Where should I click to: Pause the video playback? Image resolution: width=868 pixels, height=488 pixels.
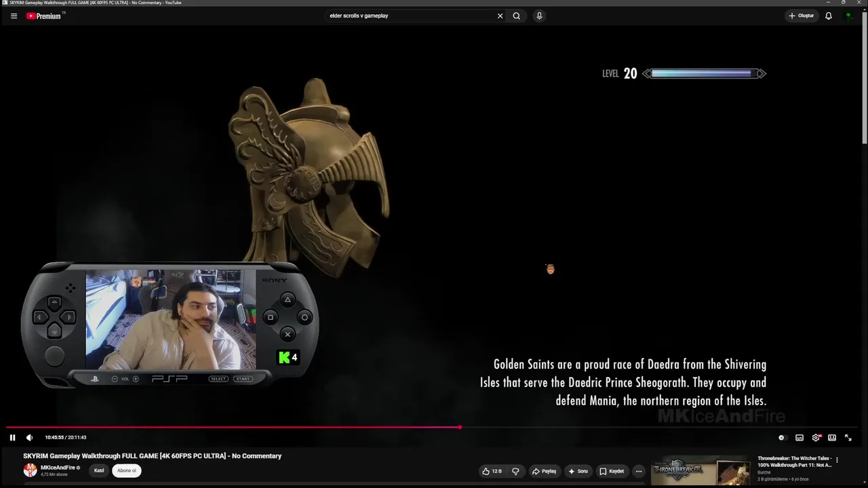(x=12, y=438)
